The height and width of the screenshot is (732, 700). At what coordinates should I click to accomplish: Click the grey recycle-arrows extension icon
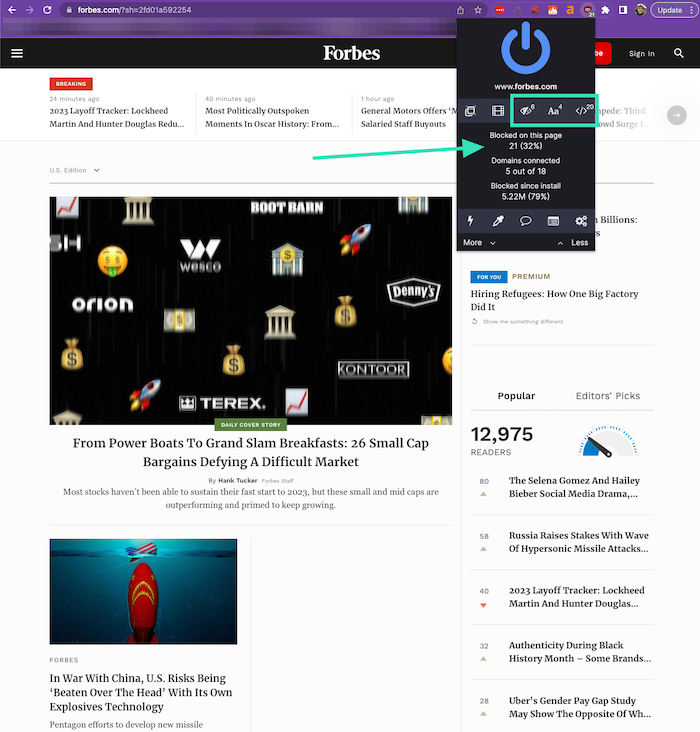(x=517, y=10)
